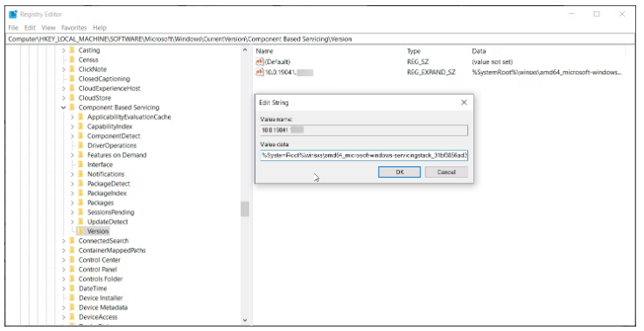Select the ComponentDetect folder icon
This screenshot has height=331, width=644.
80,136
